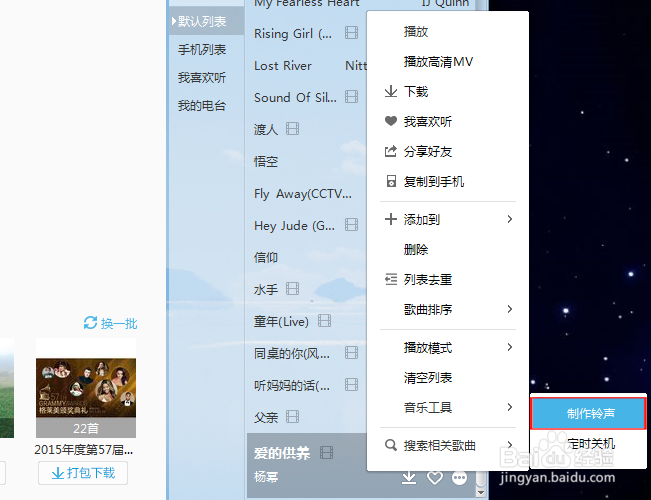
Task: Select the song Lost River
Action: (283, 66)
